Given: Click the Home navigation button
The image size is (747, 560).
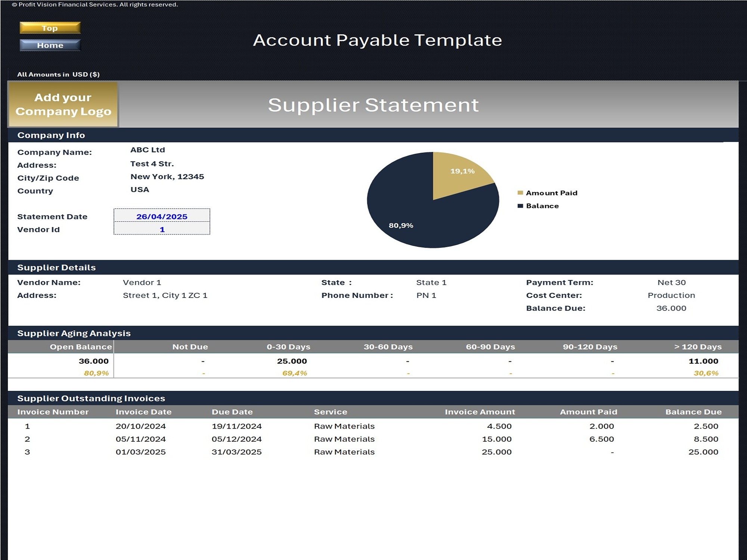Looking at the screenshot, I should tap(50, 45).
